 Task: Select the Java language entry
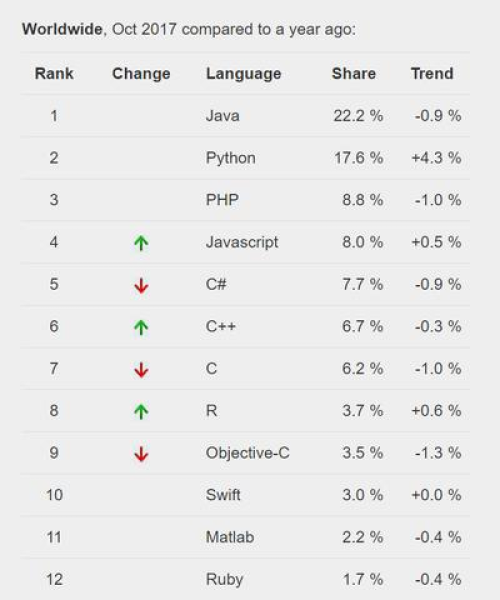(222, 116)
